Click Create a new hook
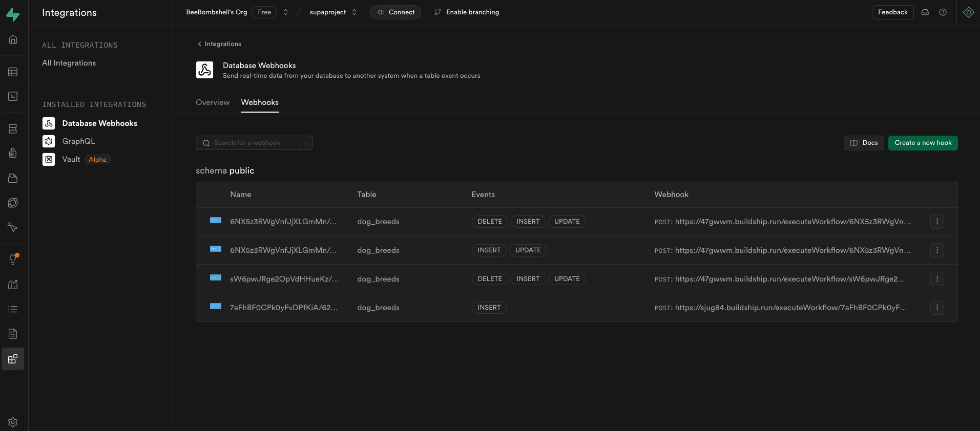This screenshot has height=431, width=980. point(923,143)
